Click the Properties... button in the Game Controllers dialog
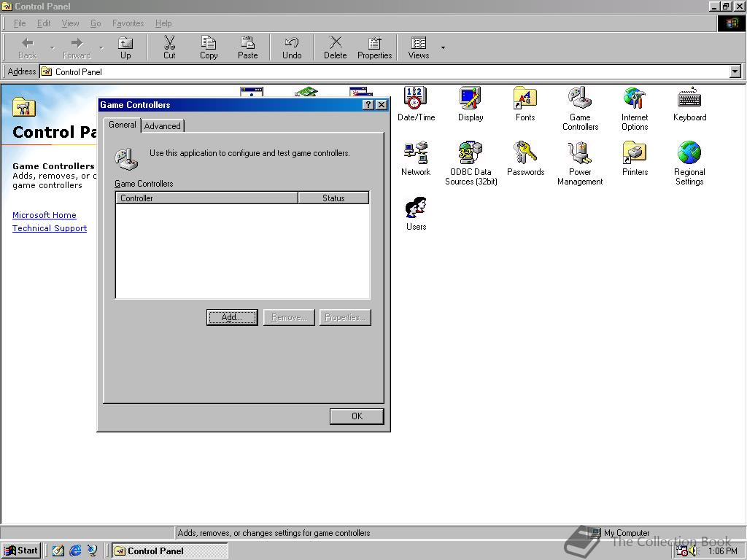Viewport: 747px width, 560px height. pyautogui.click(x=345, y=317)
